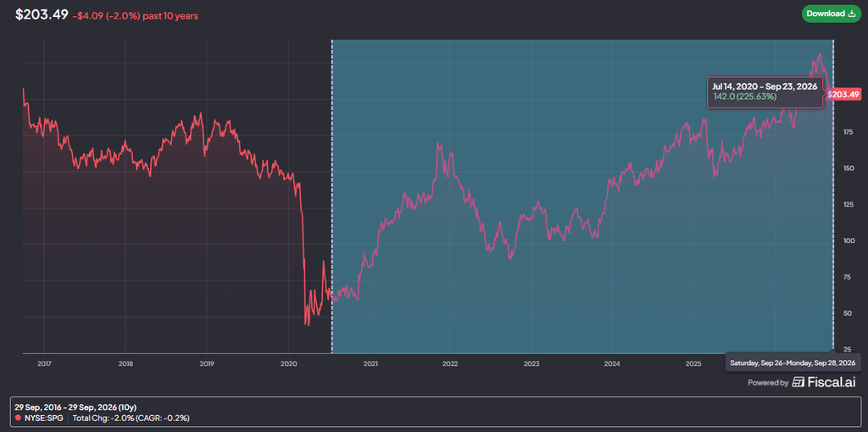868x432 pixels.
Task: Click the download arrow icon in Download button
Action: point(851,14)
